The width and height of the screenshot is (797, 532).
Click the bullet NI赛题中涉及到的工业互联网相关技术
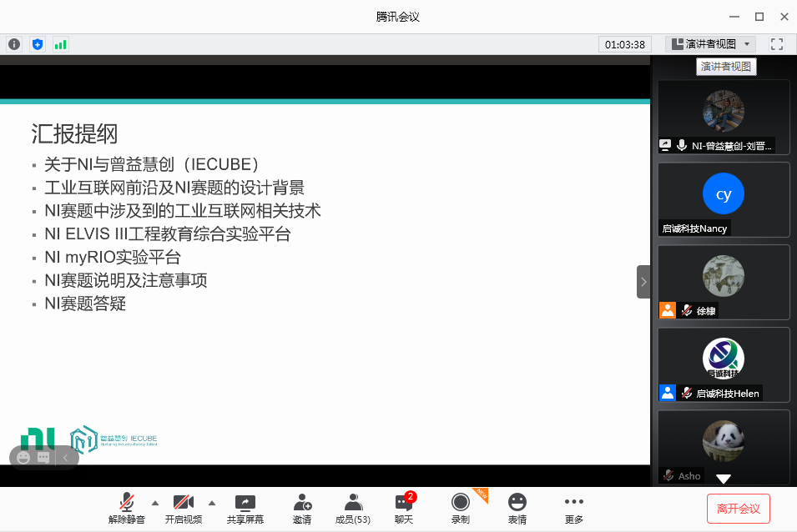[x=183, y=211]
